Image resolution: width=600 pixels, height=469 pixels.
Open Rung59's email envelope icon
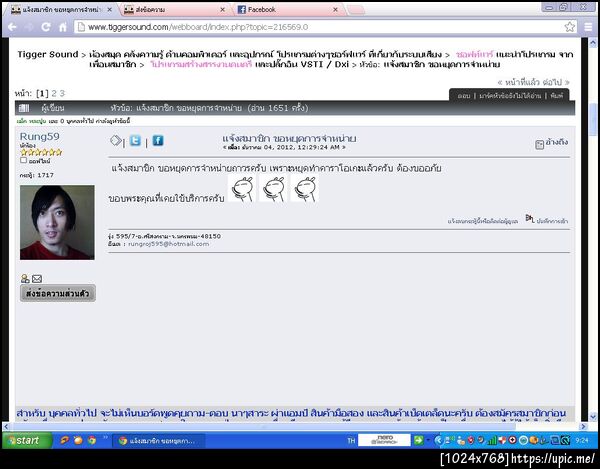click(37, 279)
